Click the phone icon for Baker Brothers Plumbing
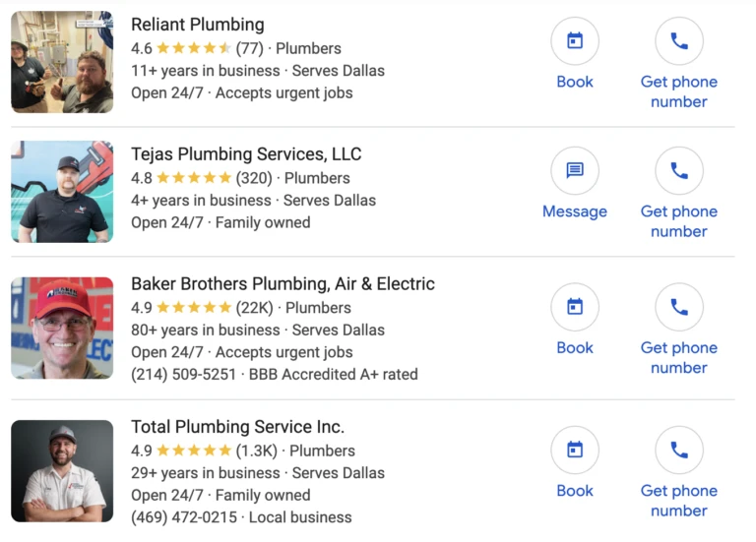The height and width of the screenshot is (542, 756). (x=679, y=307)
